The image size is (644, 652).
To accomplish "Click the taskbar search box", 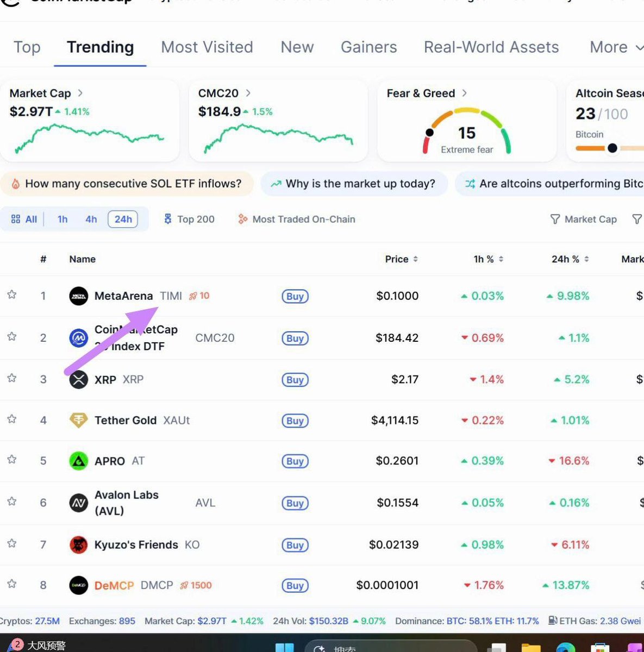I will [x=390, y=647].
